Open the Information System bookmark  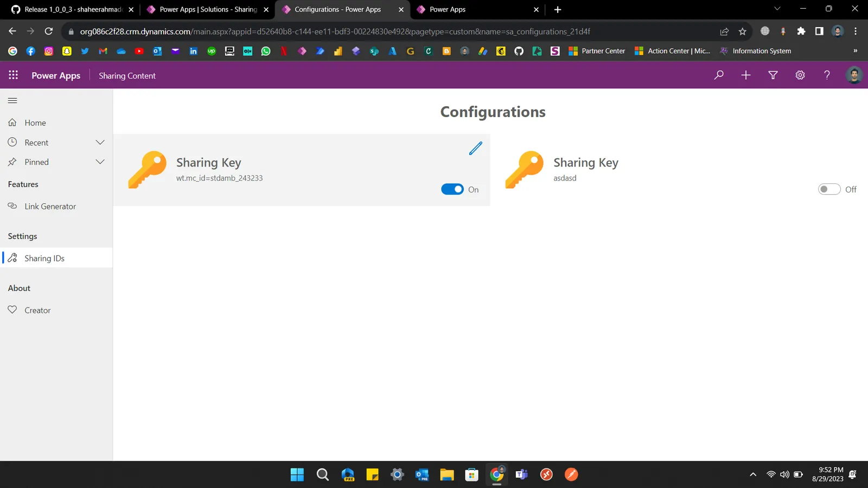click(755, 51)
